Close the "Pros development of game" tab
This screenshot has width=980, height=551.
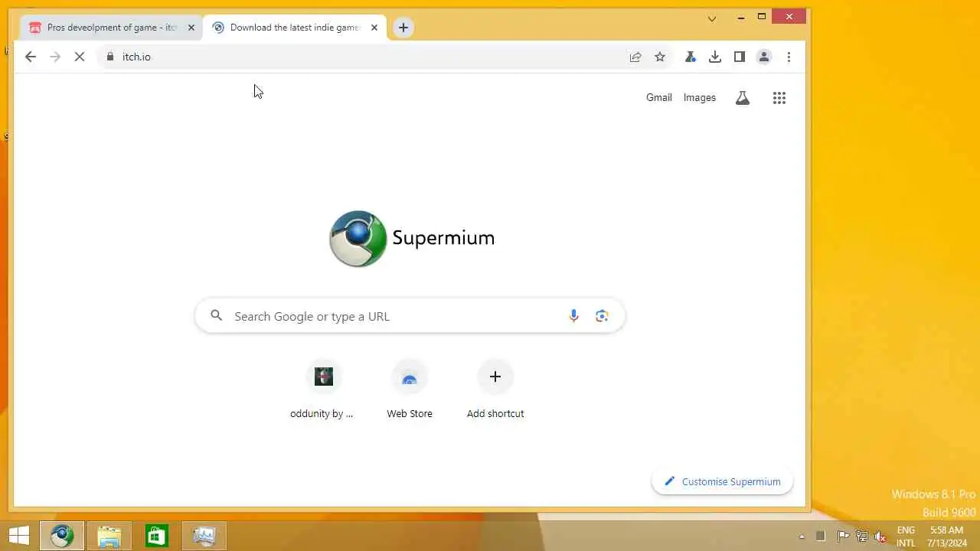(191, 28)
